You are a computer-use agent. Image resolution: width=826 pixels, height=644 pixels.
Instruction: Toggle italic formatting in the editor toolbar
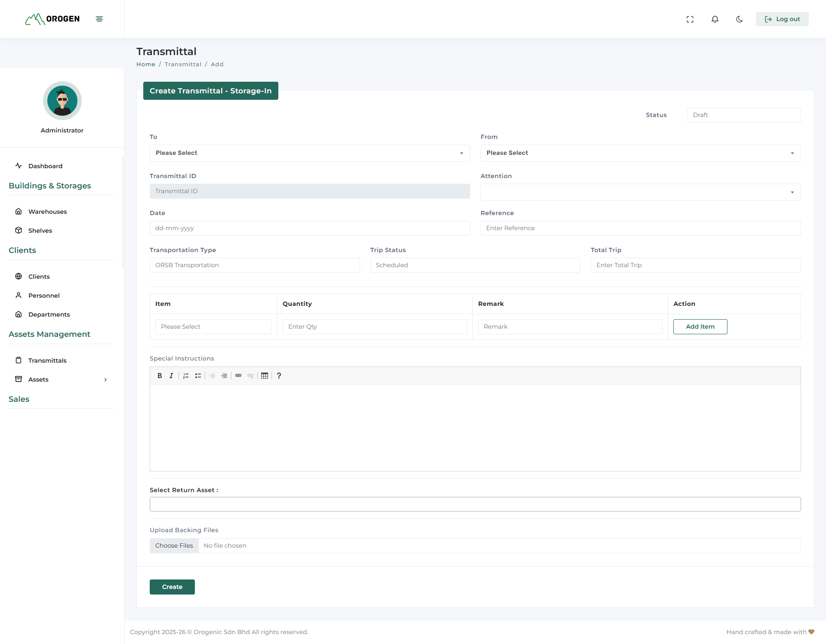click(171, 376)
